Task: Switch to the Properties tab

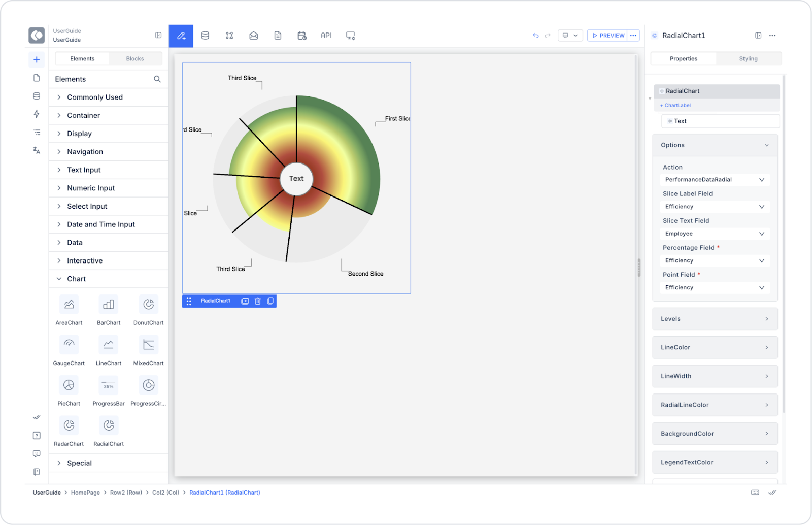Action: [x=684, y=59]
